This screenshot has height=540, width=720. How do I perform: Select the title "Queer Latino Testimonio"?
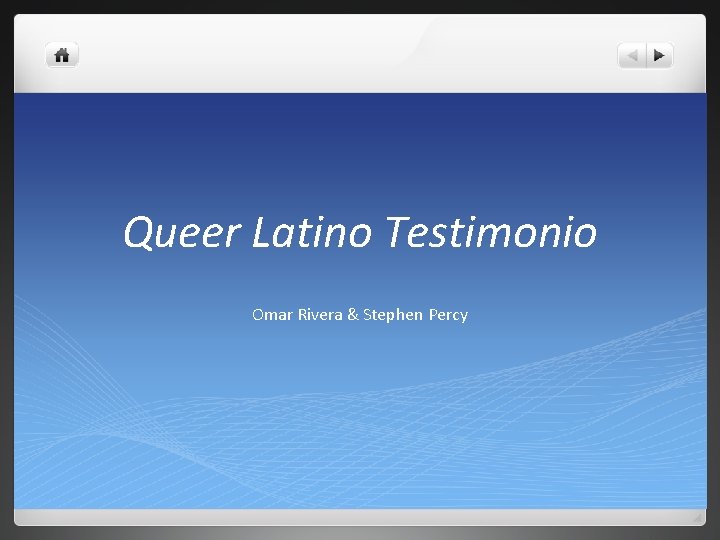click(360, 232)
